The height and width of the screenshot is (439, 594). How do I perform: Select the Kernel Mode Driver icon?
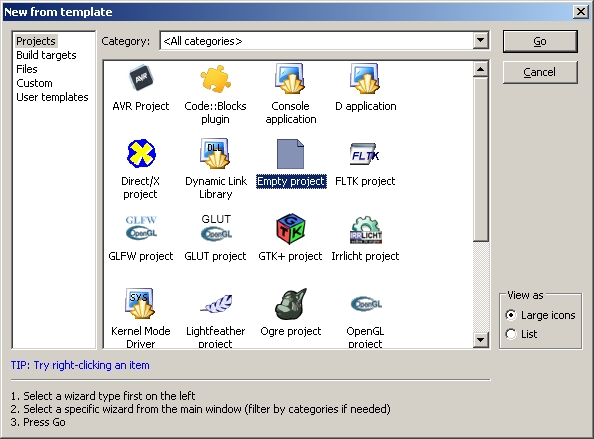[x=140, y=303]
